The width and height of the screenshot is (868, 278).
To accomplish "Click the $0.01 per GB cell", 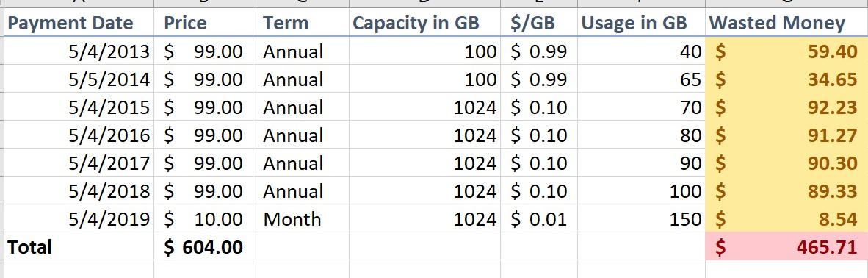I will pos(538,218).
